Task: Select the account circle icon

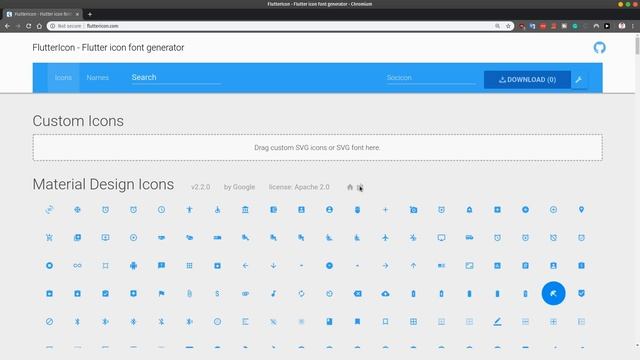Action: coord(329,210)
